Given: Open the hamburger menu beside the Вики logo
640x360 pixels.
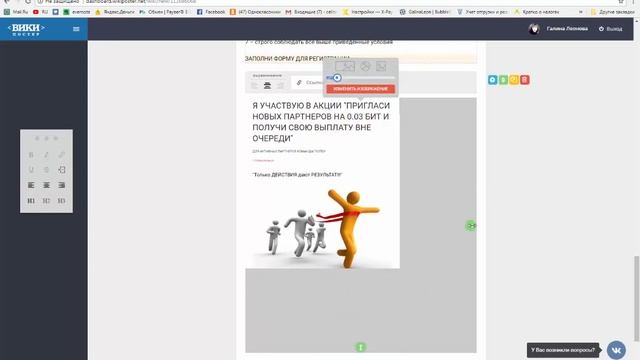Looking at the screenshot, I should [x=76, y=29].
